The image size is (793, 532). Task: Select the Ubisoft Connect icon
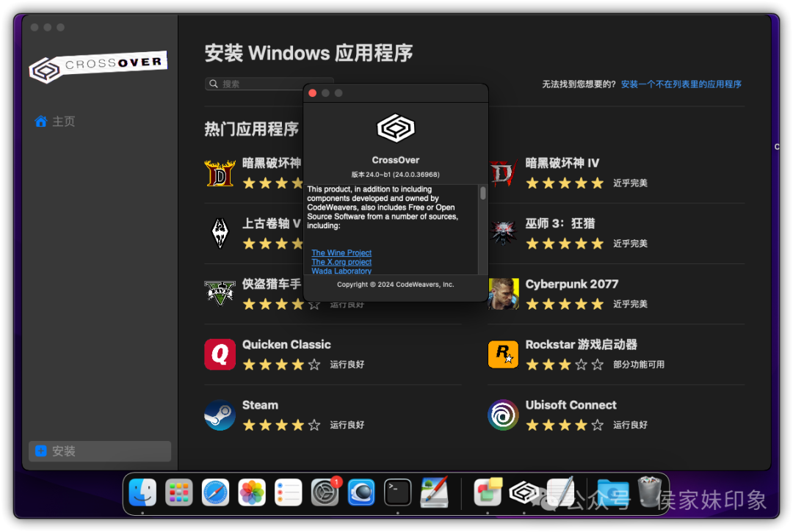[503, 415]
